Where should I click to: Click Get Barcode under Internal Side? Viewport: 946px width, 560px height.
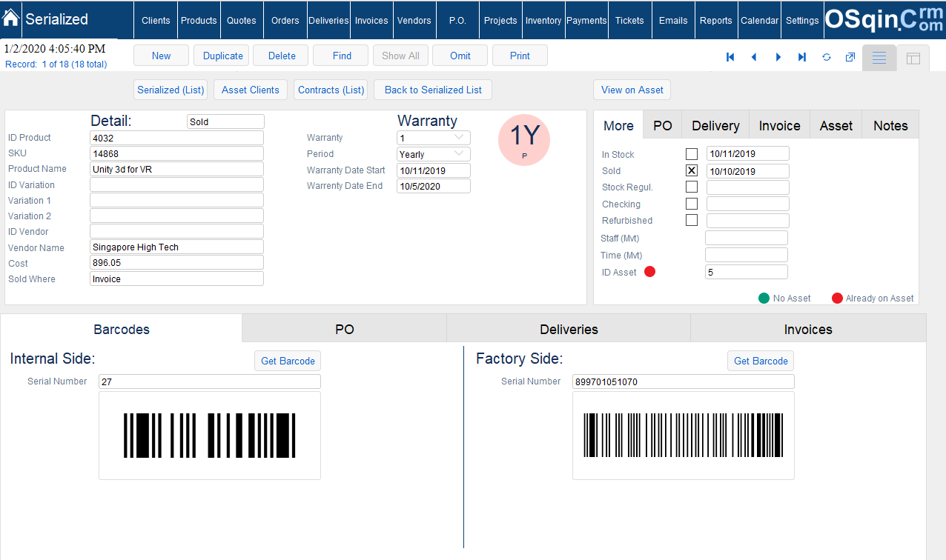tap(288, 361)
